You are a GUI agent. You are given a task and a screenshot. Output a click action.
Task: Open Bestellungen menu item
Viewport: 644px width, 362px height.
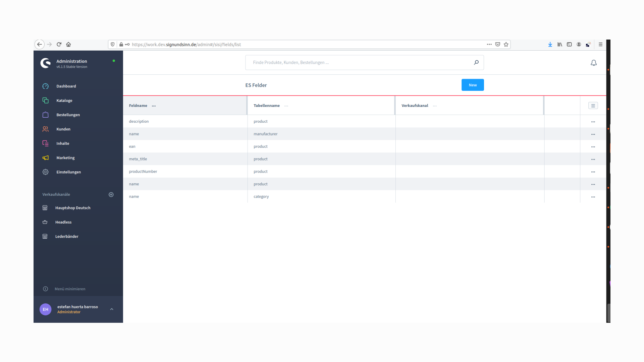pos(68,115)
